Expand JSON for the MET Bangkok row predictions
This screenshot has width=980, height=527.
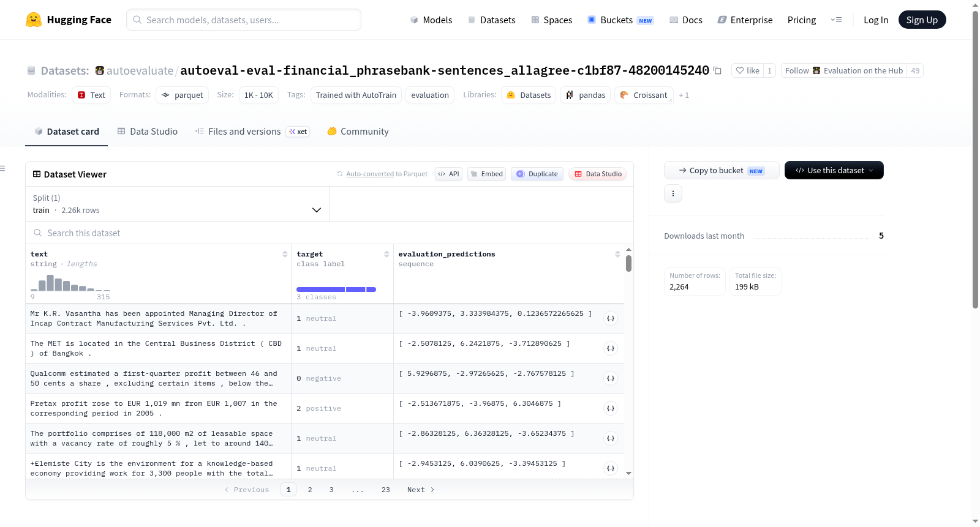click(x=611, y=348)
